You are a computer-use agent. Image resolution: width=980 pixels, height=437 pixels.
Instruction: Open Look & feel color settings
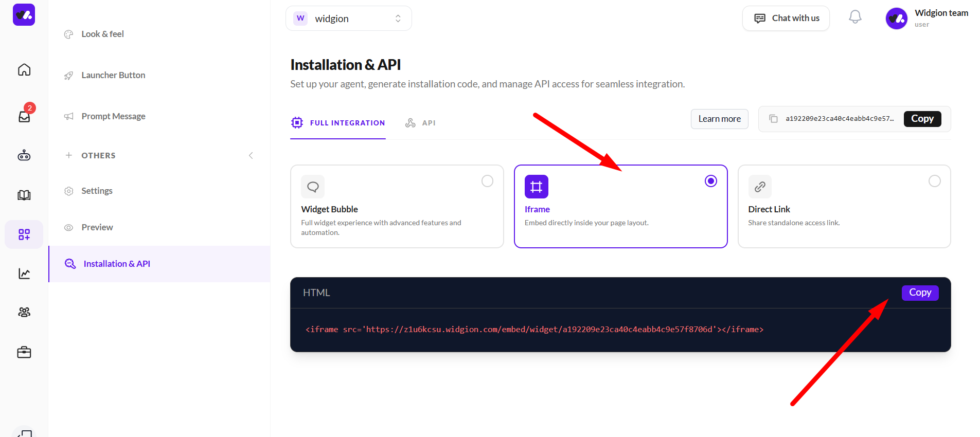tap(102, 34)
